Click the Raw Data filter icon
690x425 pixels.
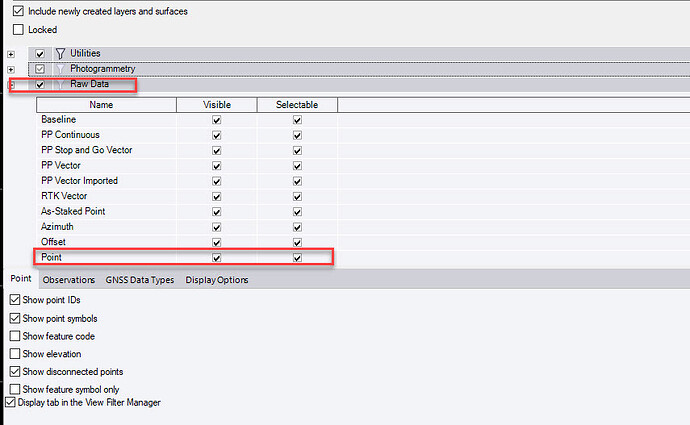(60, 84)
